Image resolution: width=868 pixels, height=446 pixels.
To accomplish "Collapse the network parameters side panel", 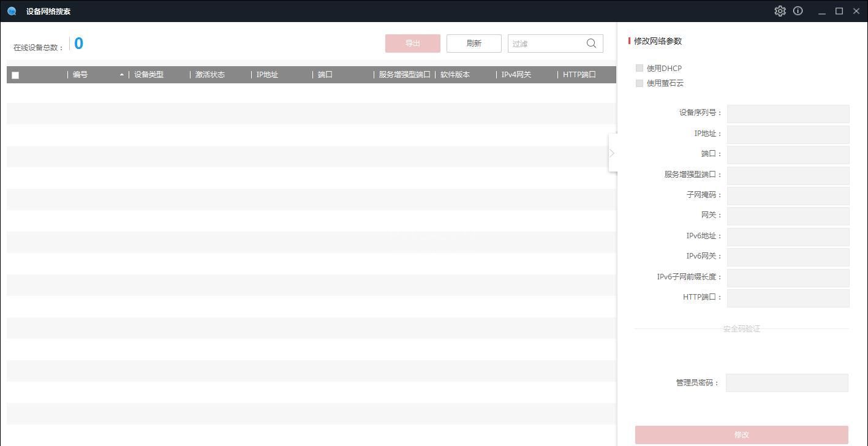I will point(613,153).
